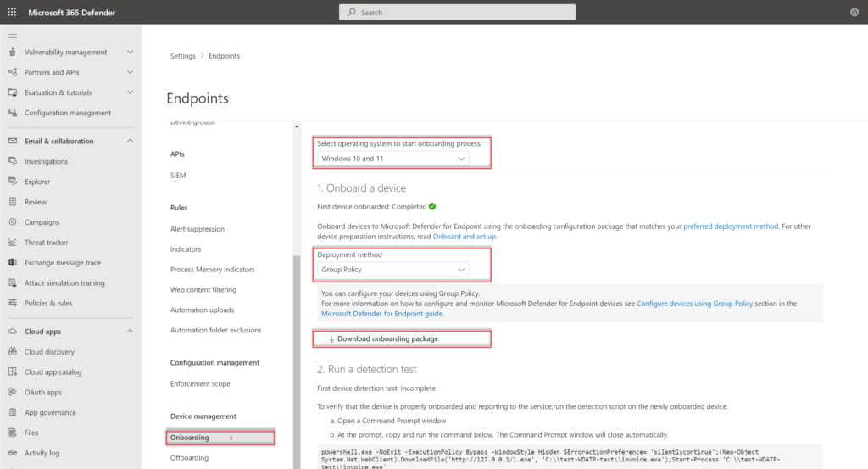Expand Partners and APIs chevron

(130, 72)
